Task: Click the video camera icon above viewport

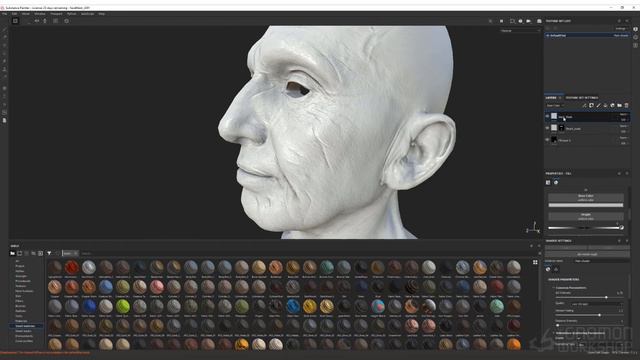Action: (x=529, y=21)
